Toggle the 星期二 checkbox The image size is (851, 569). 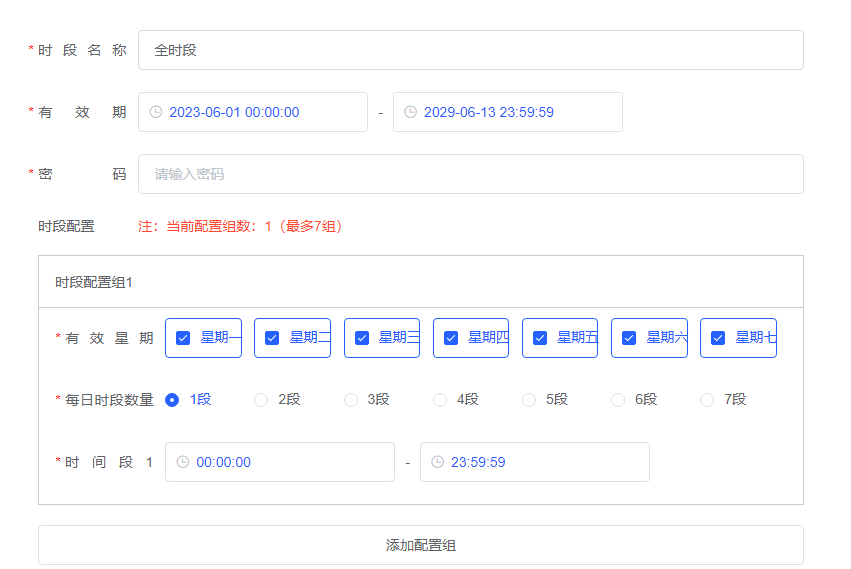[272, 338]
